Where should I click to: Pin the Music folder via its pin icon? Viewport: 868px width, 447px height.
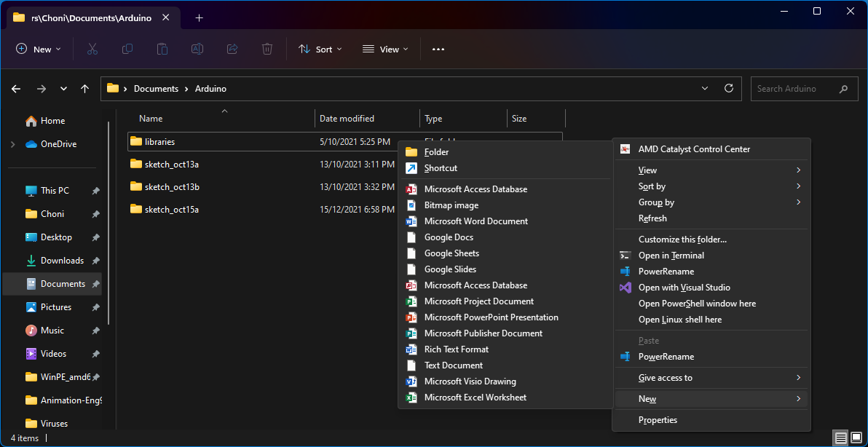pos(95,330)
